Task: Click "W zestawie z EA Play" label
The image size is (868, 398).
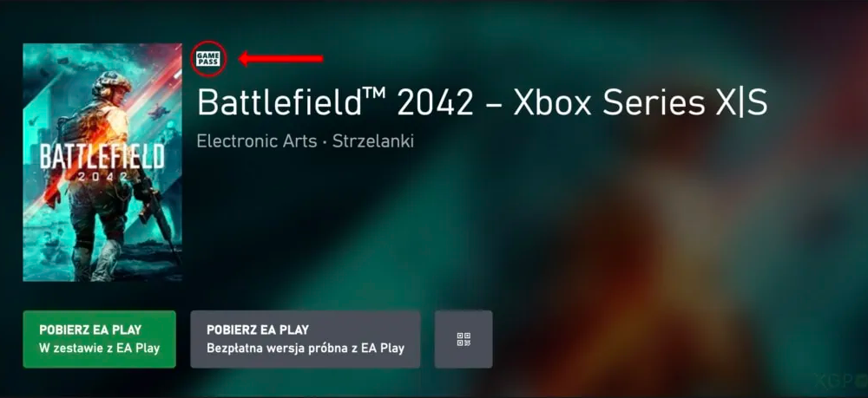Action: [x=100, y=349]
